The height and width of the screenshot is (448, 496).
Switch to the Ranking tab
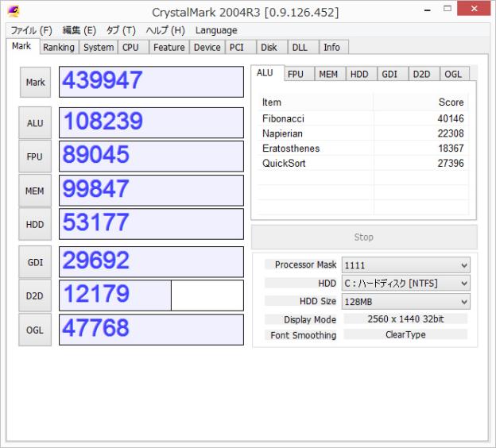59,47
